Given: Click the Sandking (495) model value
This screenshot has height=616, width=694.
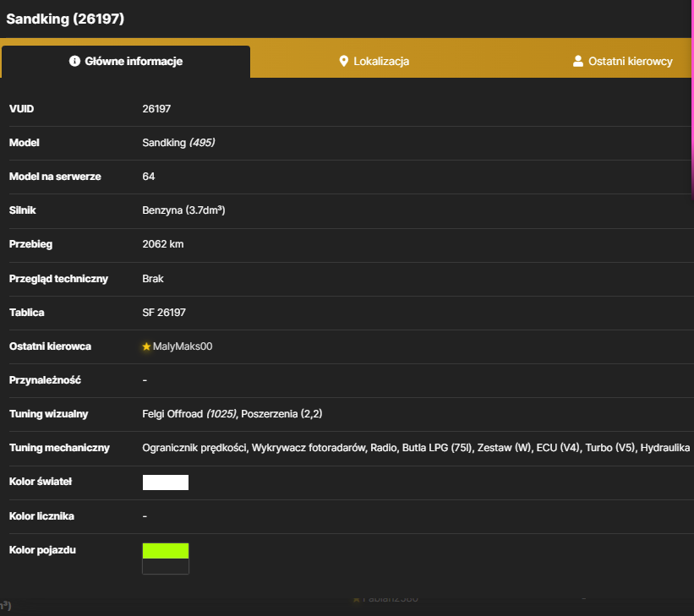Looking at the screenshot, I should [x=178, y=143].
